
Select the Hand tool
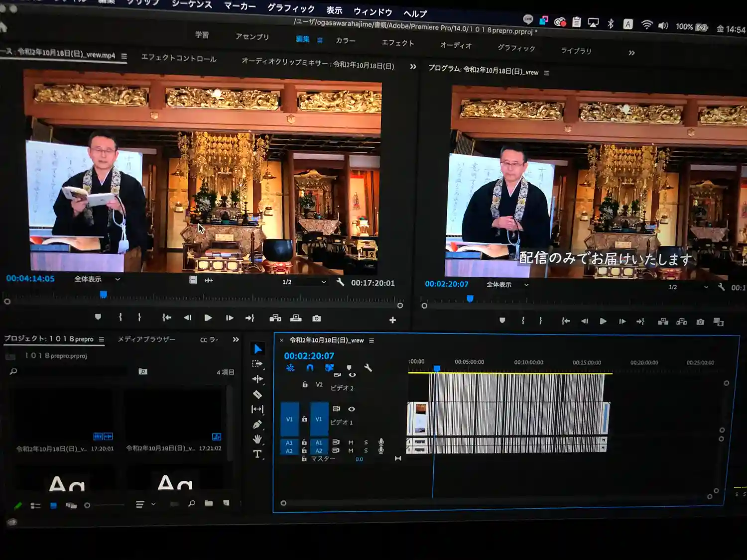[x=257, y=439]
